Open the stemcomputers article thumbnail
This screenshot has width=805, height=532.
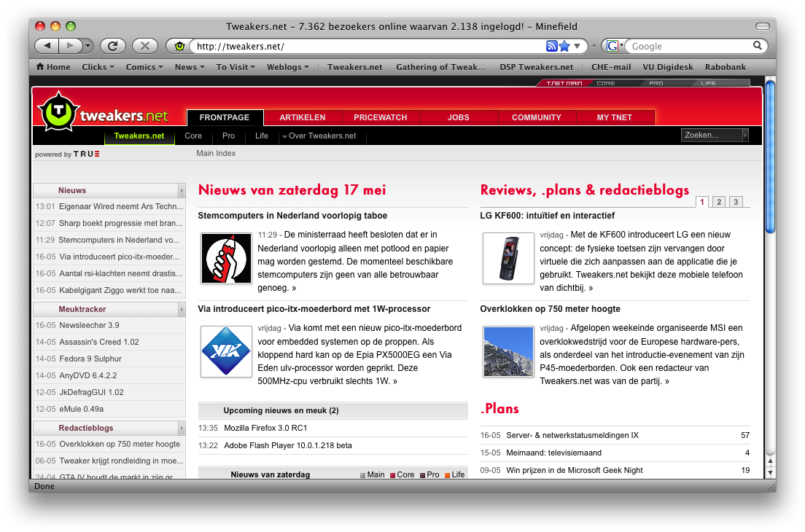(x=226, y=258)
